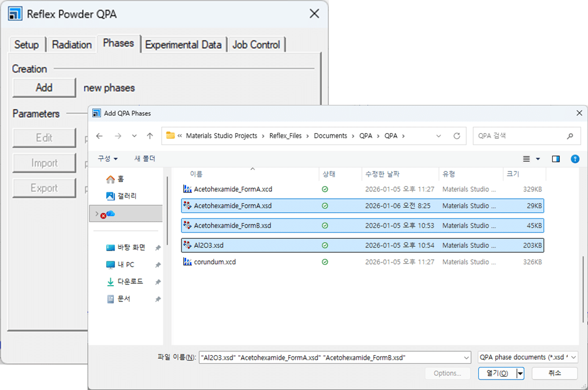The height and width of the screenshot is (390, 588).
Task: Click the 파일 이름 filename input field
Action: point(331,358)
